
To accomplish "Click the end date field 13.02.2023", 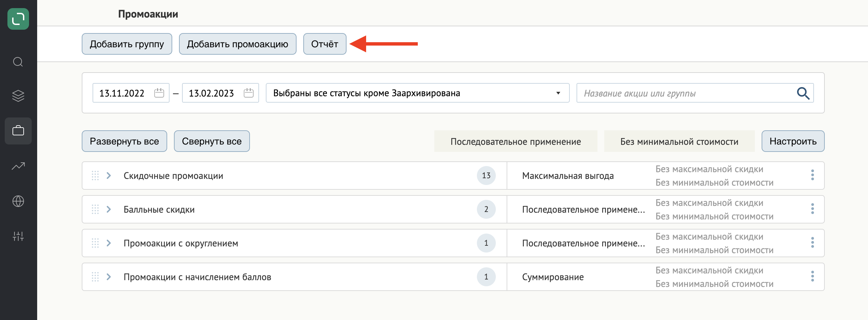I will (x=221, y=93).
